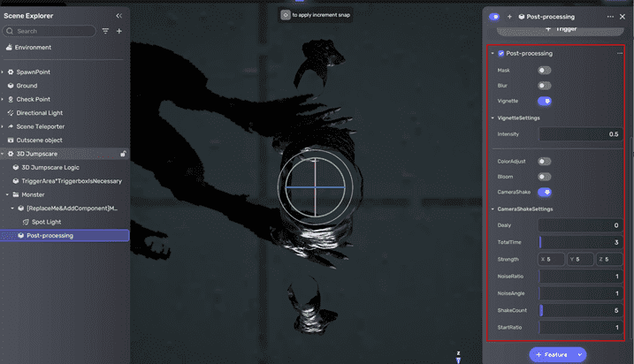Viewport: 634px width, 364px height.
Task: Uncheck the Post-processing component checkbox
Action: (501, 54)
